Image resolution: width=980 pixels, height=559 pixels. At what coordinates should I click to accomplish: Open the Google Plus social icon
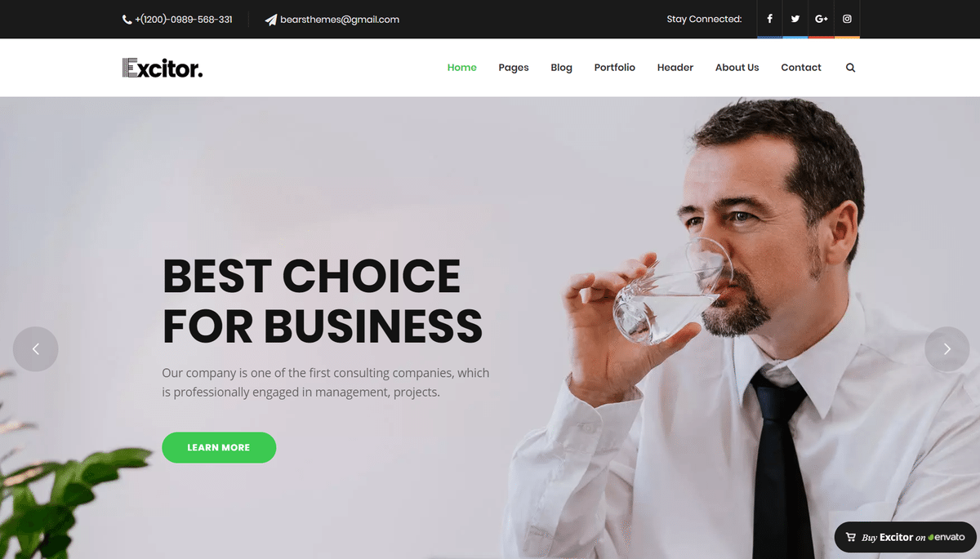point(822,19)
